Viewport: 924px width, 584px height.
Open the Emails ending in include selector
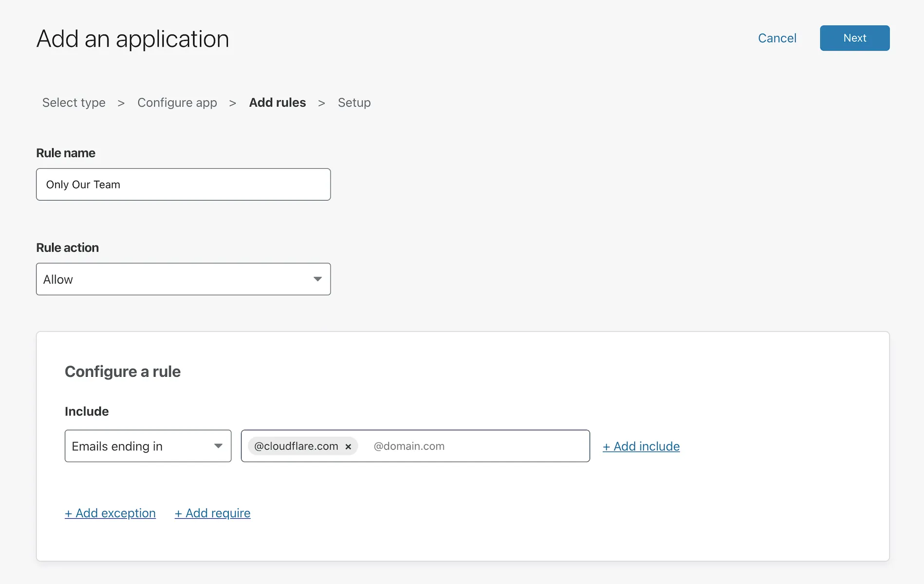[148, 446]
